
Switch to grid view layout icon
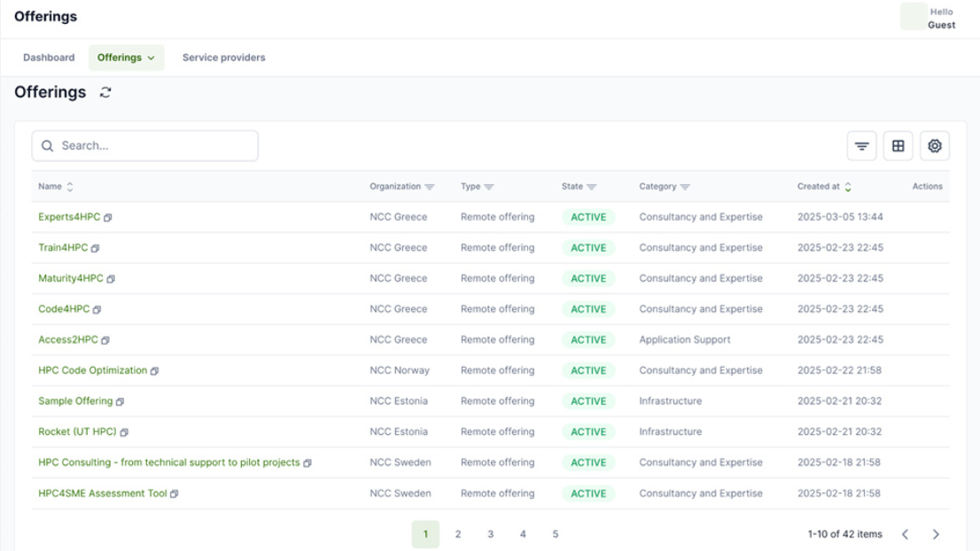click(x=898, y=146)
